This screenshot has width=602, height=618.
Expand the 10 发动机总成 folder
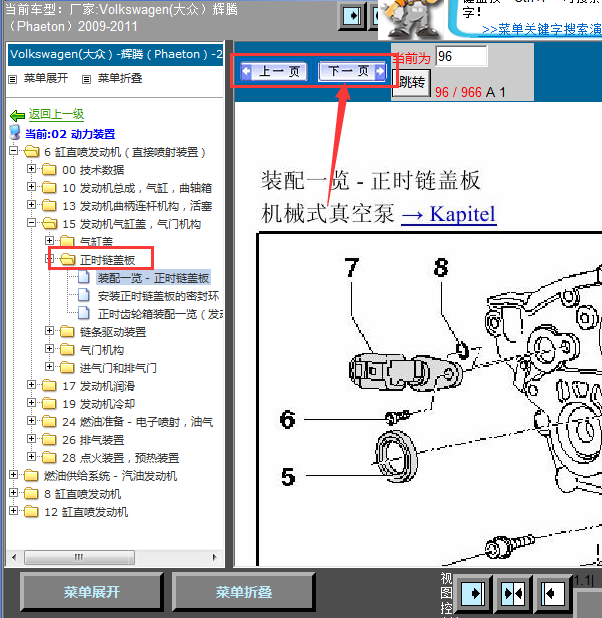tap(31, 186)
